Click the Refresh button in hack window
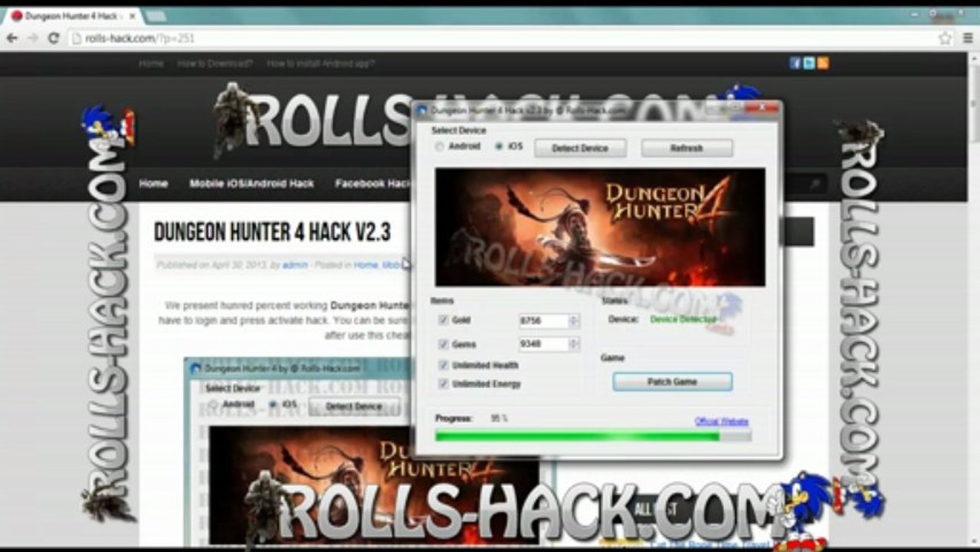980x552 pixels. [687, 148]
